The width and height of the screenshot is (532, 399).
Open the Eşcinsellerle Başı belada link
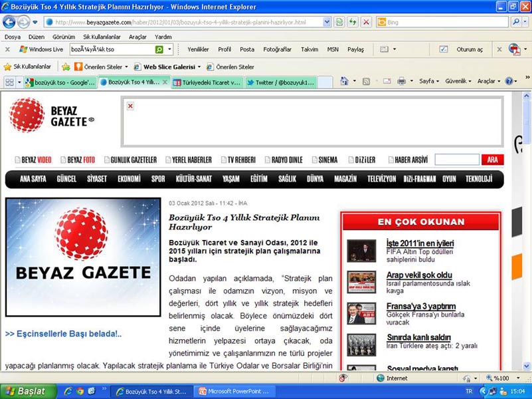coord(63,334)
